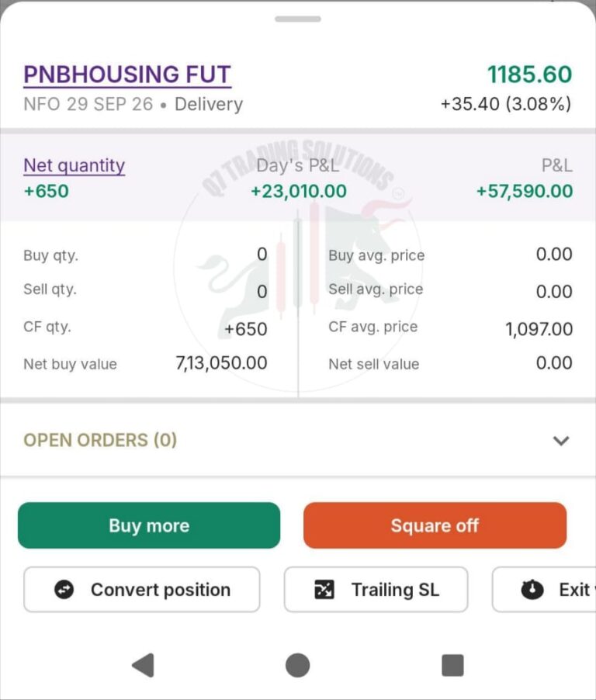Tap the last price 1185.60
This screenshot has height=700, width=596.
529,75
